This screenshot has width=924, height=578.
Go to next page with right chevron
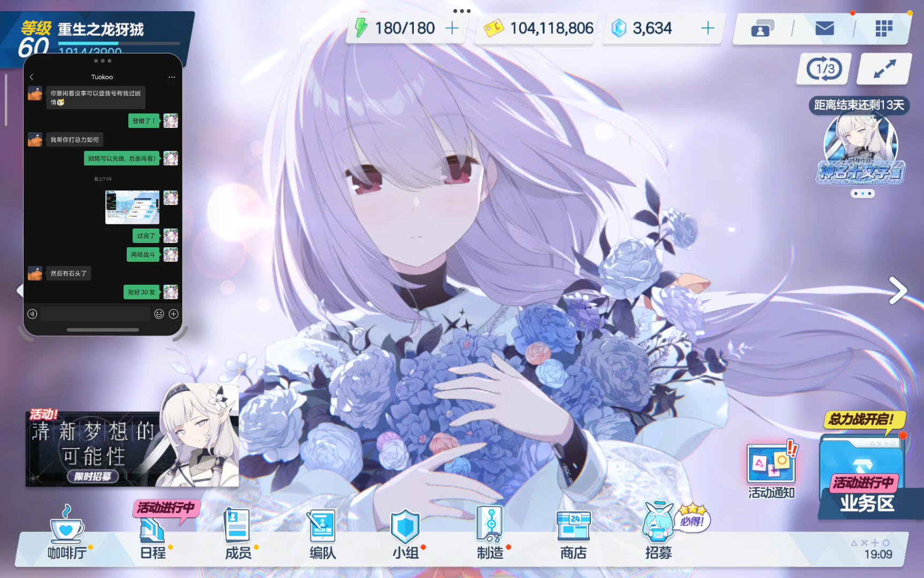898,290
